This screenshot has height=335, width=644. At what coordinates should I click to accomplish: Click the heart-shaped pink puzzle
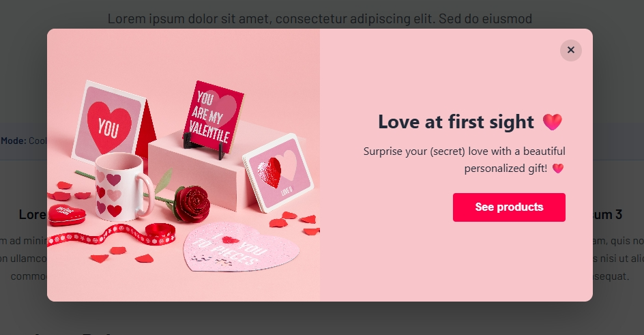[241, 247]
